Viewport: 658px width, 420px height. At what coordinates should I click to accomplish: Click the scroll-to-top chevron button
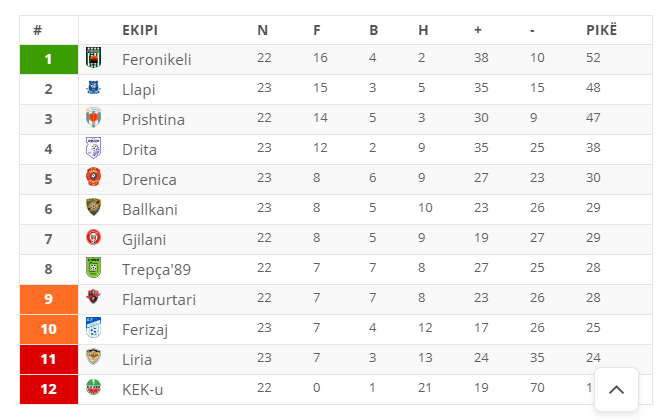(616, 390)
